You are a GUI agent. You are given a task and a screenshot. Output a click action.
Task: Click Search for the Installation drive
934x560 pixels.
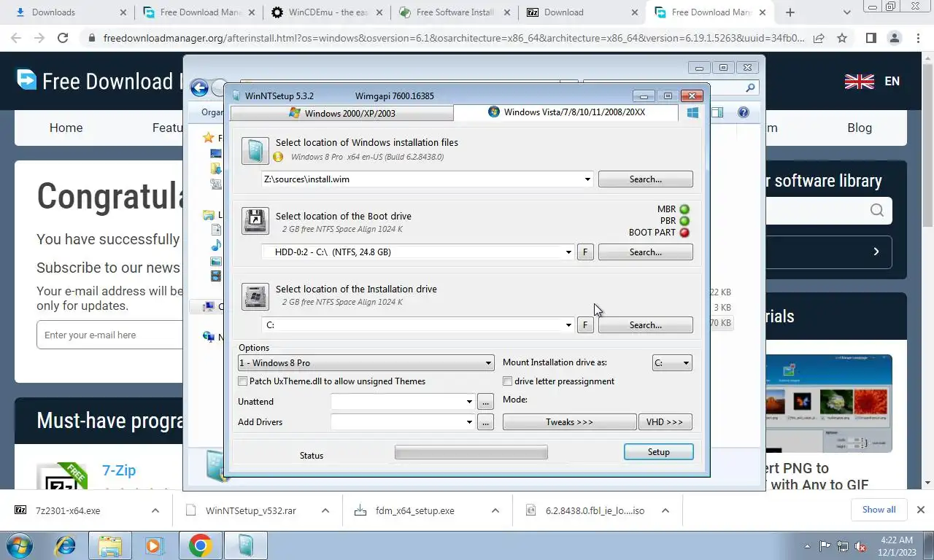click(x=646, y=325)
